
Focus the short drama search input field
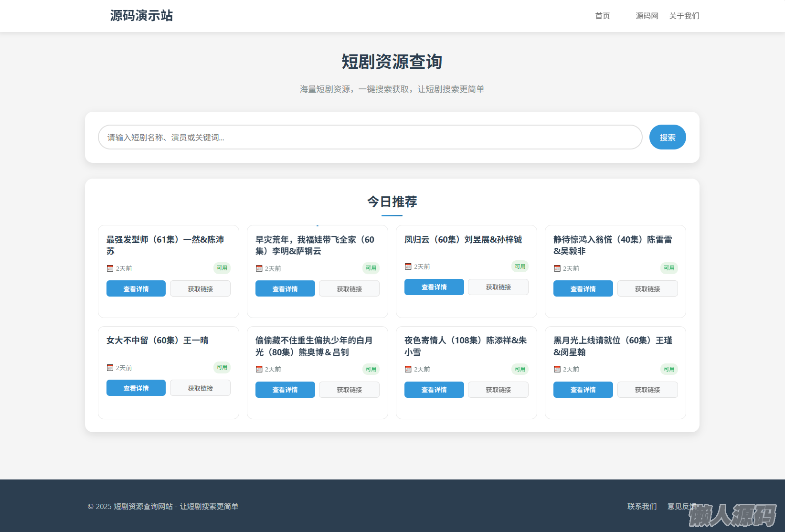pyautogui.click(x=370, y=138)
